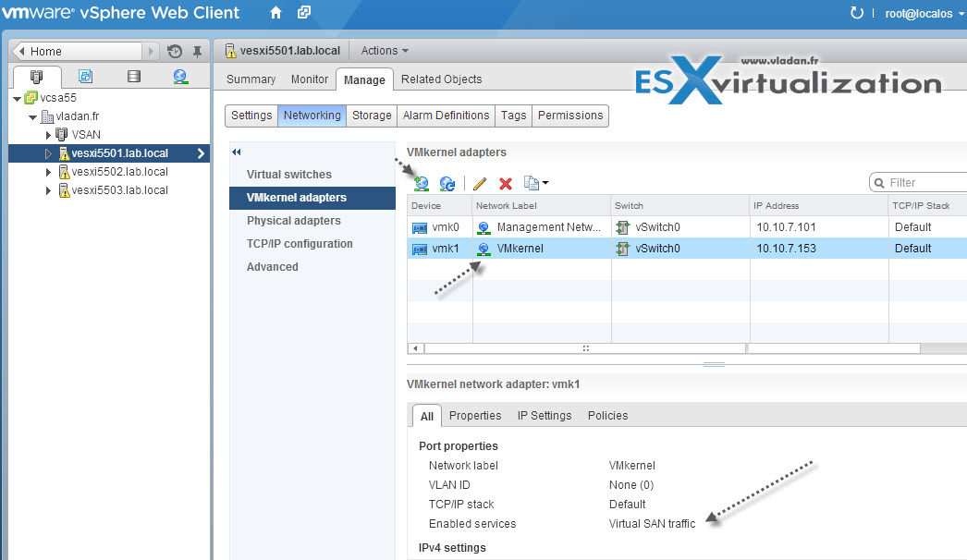
Task: Open the root@localos user menu
Action: tap(924, 14)
